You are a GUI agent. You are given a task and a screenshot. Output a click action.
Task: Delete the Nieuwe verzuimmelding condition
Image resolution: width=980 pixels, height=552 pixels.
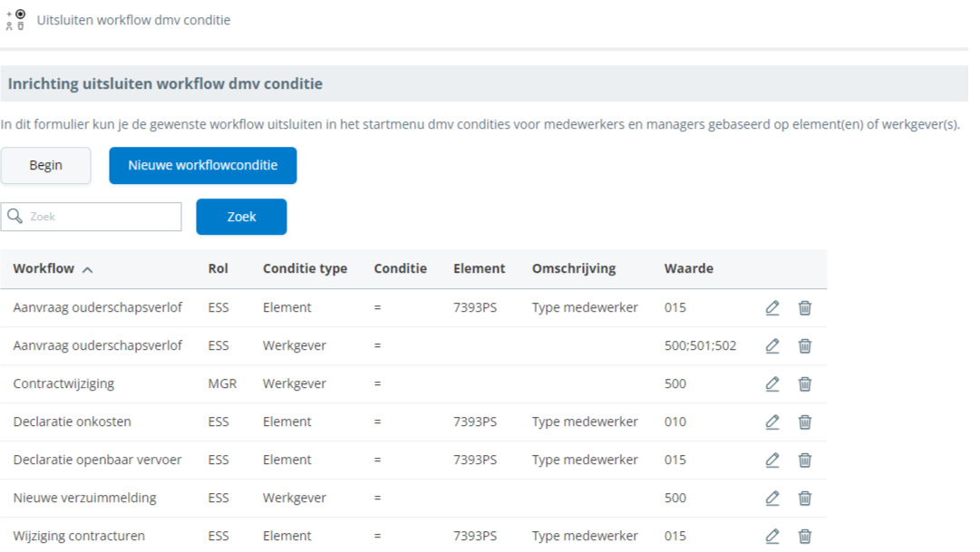[805, 498]
